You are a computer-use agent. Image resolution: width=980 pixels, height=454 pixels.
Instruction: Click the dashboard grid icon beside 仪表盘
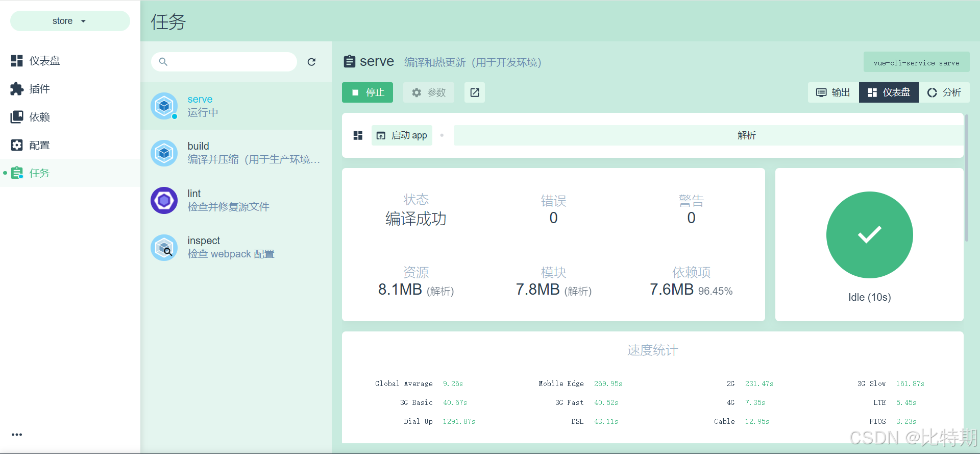point(17,61)
